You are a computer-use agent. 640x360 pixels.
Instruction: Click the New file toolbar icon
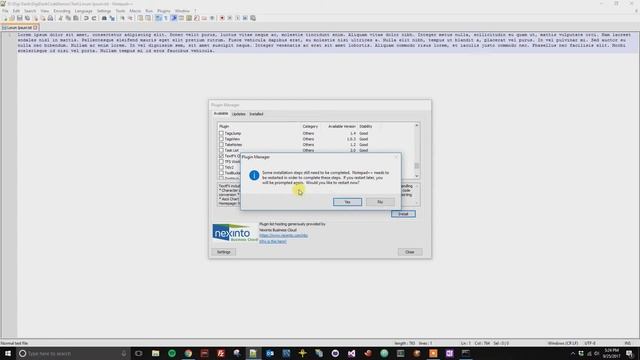pyautogui.click(x=5, y=18)
